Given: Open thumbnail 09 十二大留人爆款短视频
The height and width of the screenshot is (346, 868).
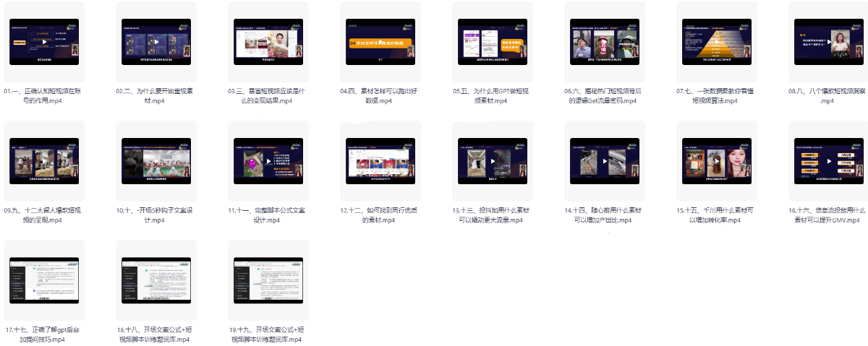Looking at the screenshot, I should pyautogui.click(x=44, y=162).
